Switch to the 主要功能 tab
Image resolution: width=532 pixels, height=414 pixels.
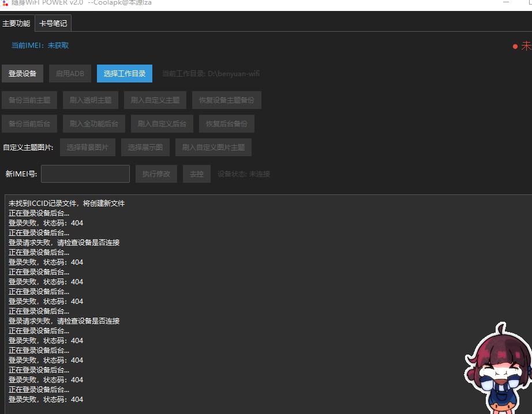[16, 24]
